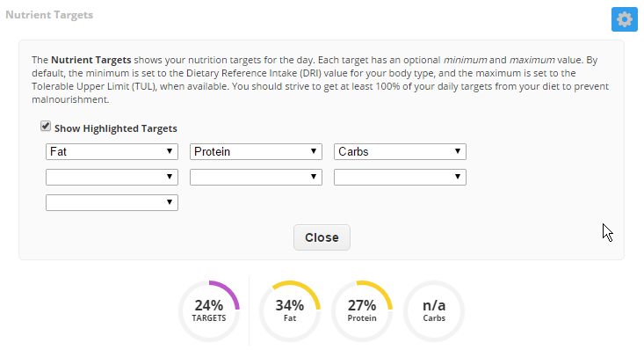Image resolution: width=644 pixels, height=350 pixels.
Task: Click the Close button
Action: (322, 237)
